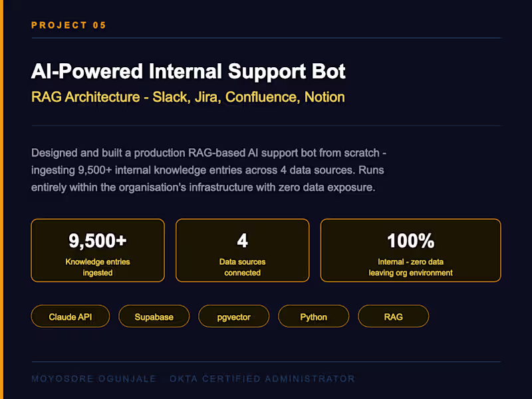
Task: Click the Data sources connected caption
Action: (242, 267)
